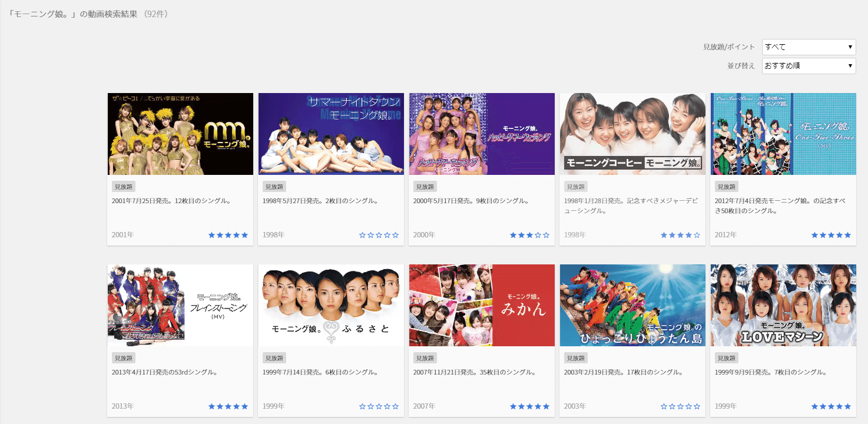Select description 2000年5月17日発売。9枚目のシングル。

[471, 201]
